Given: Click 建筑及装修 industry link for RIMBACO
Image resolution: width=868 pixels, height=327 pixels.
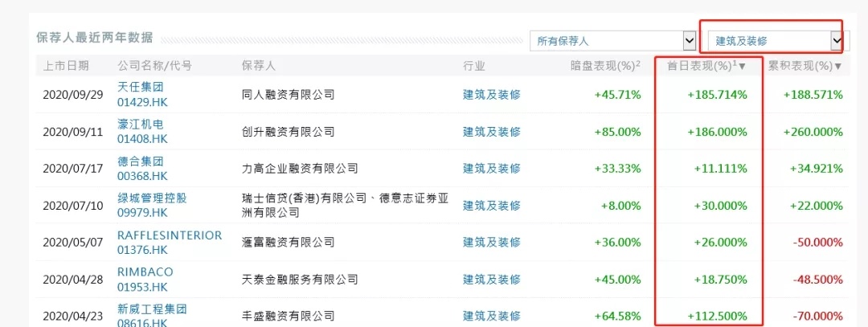Looking at the screenshot, I should point(492,279).
